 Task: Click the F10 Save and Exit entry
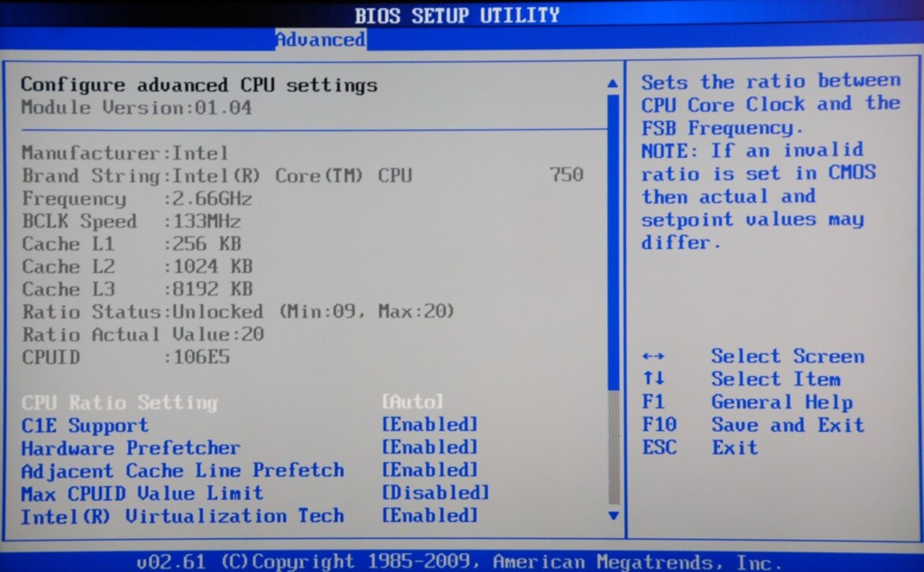(753, 425)
